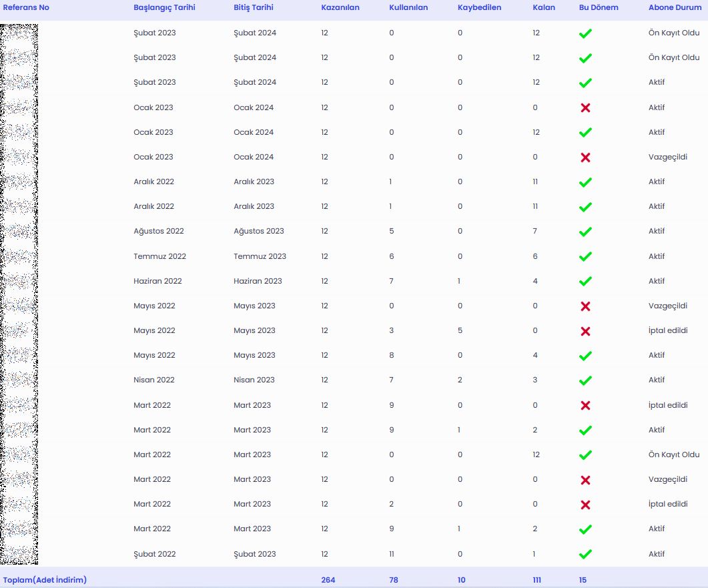Select the Kazanılan total 264
The width and height of the screenshot is (708, 588).
(x=328, y=580)
